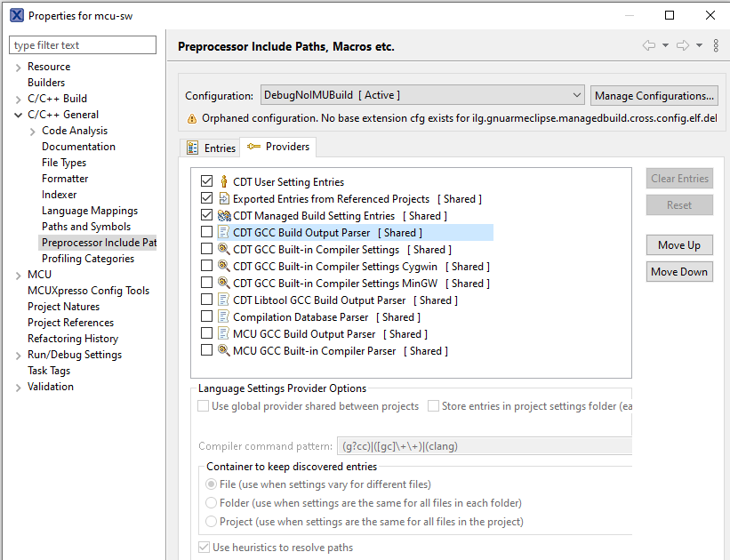Uncheck CDT Managed Build Setting Entries
Screen dimensions: 730x560
207,216
